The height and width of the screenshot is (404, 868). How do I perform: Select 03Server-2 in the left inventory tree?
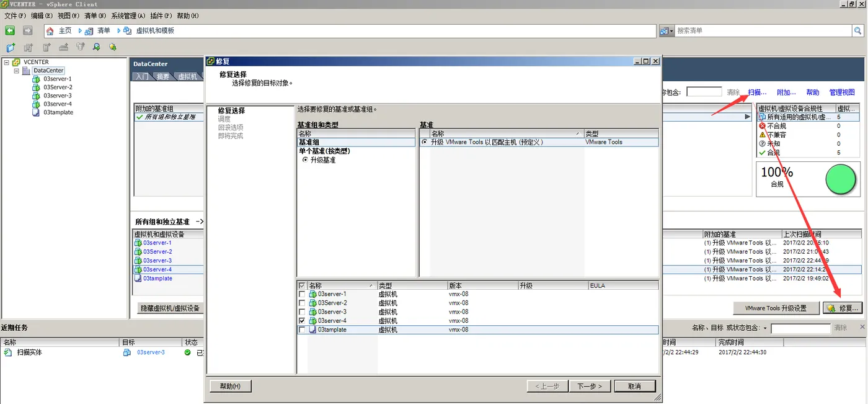point(58,88)
